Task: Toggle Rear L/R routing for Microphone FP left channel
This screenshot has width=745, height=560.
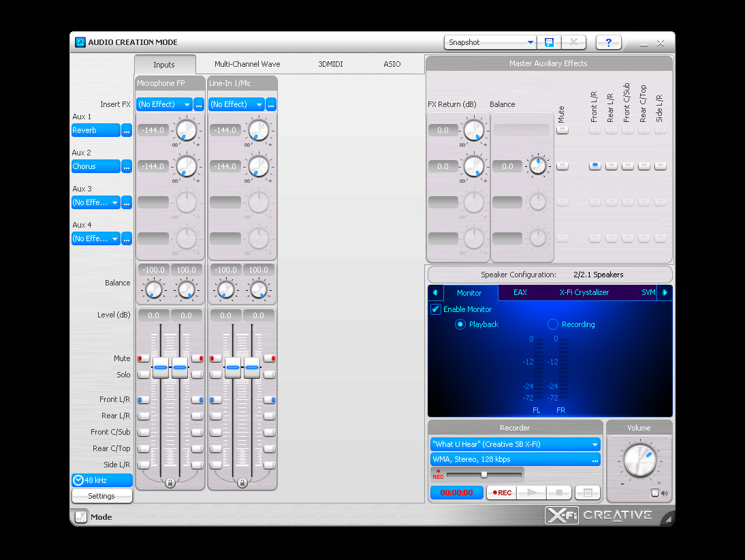Action: [x=143, y=416]
